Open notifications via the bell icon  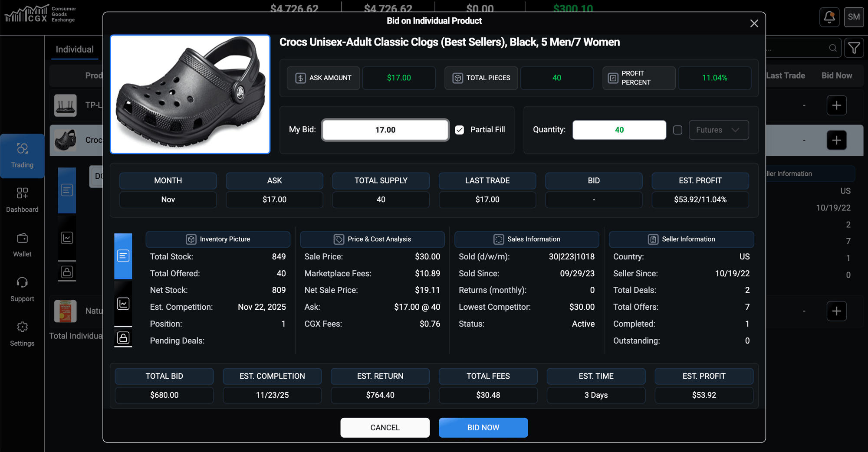[829, 17]
